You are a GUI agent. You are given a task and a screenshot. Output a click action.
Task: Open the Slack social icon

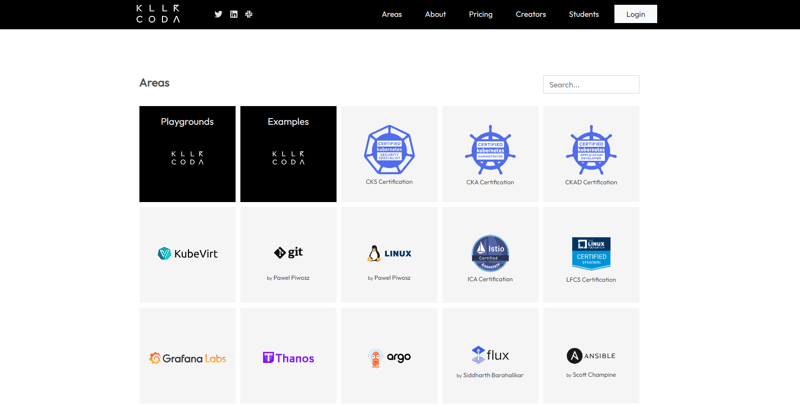coord(248,14)
